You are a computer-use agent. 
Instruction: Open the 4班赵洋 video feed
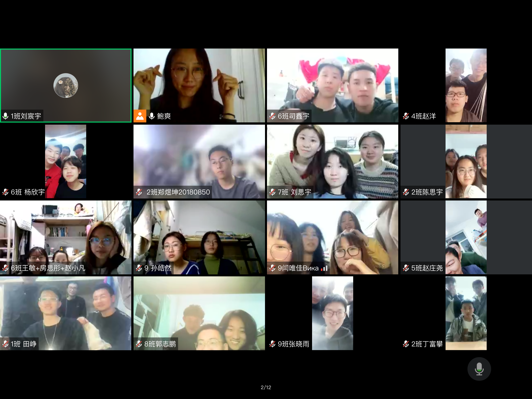pos(466,85)
